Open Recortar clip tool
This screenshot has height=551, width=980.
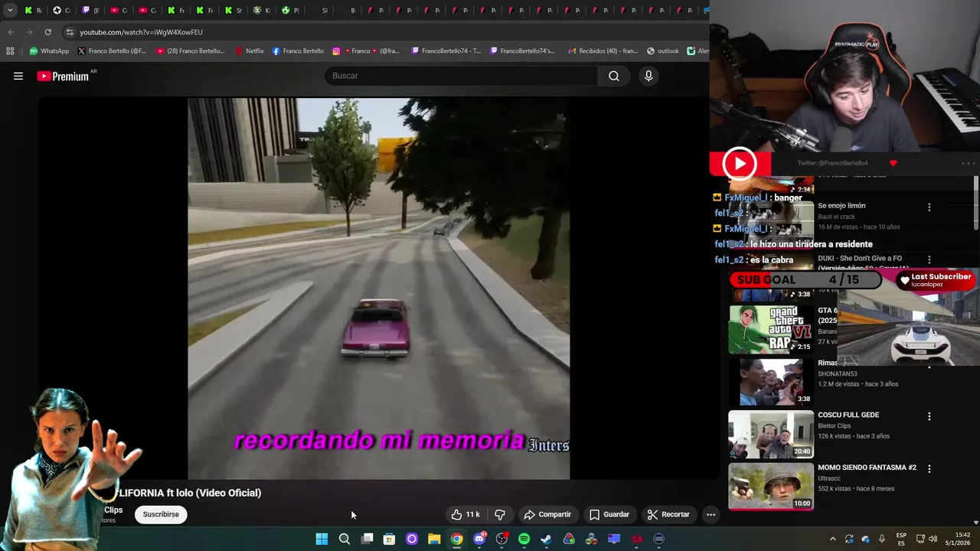(668, 514)
